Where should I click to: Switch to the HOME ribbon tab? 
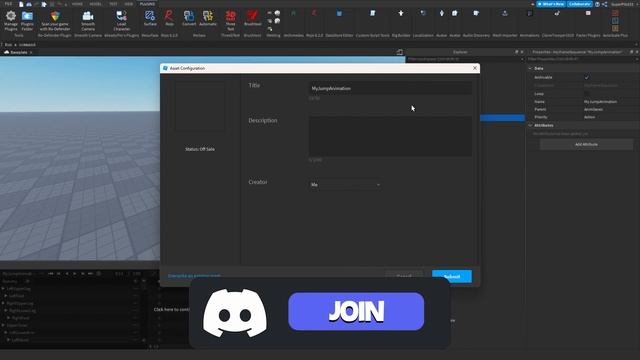pyautogui.click(x=77, y=4)
